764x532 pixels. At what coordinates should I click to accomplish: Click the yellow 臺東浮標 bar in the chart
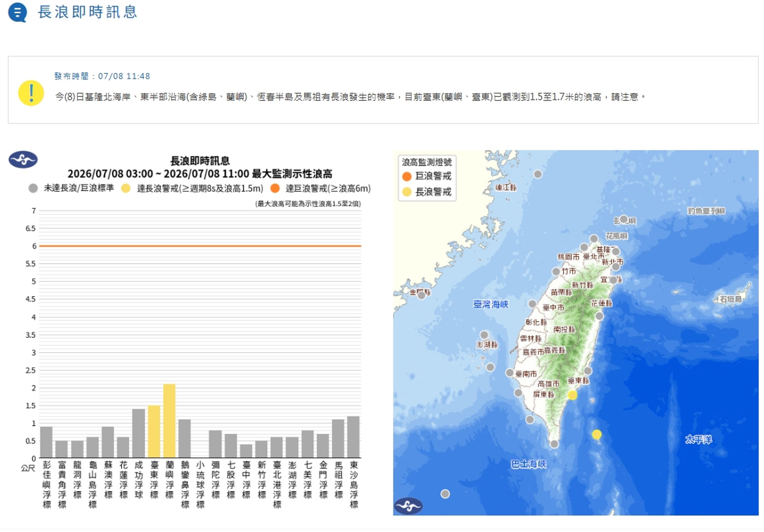click(154, 431)
